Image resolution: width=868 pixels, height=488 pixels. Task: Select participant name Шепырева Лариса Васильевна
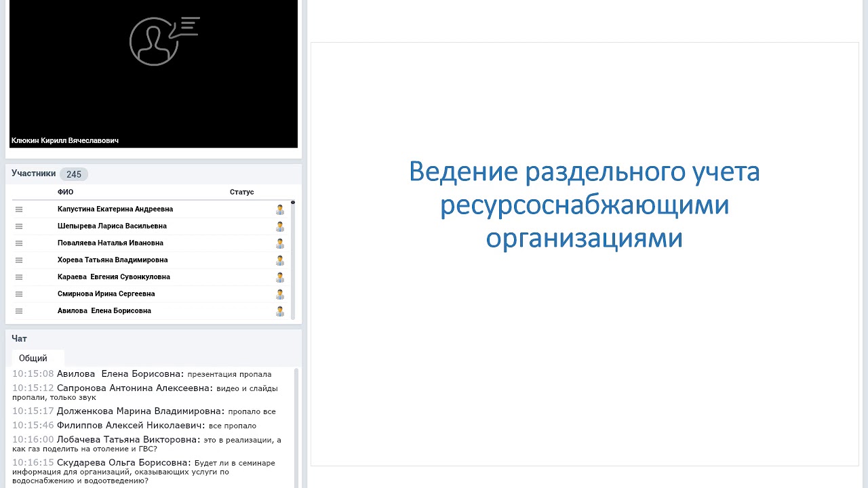click(x=112, y=226)
